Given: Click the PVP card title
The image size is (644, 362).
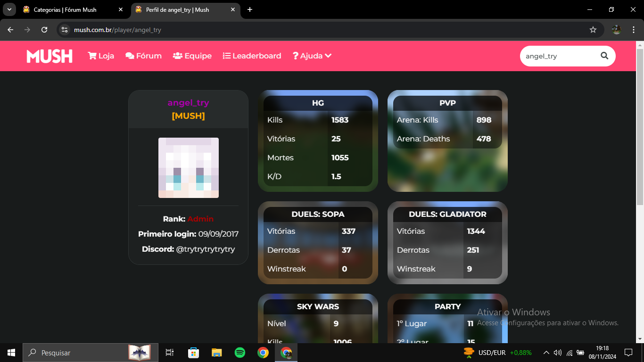Looking at the screenshot, I should pos(447,103).
